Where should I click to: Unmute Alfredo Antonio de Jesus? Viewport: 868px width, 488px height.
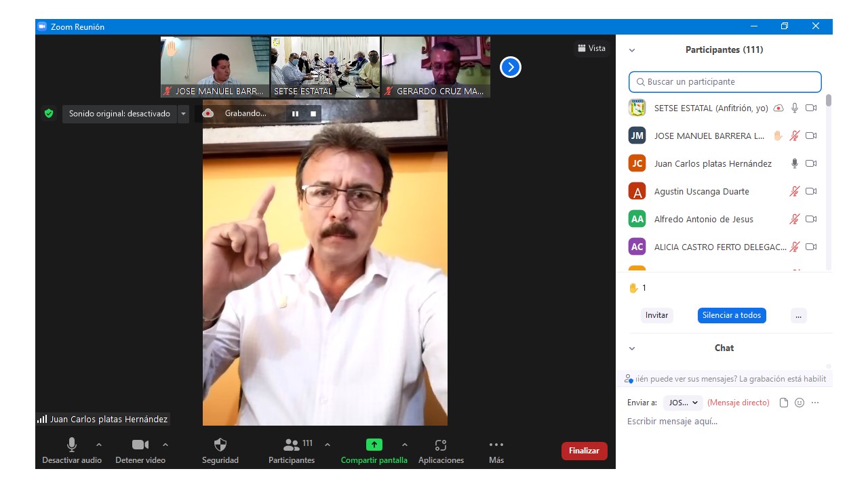(795, 219)
